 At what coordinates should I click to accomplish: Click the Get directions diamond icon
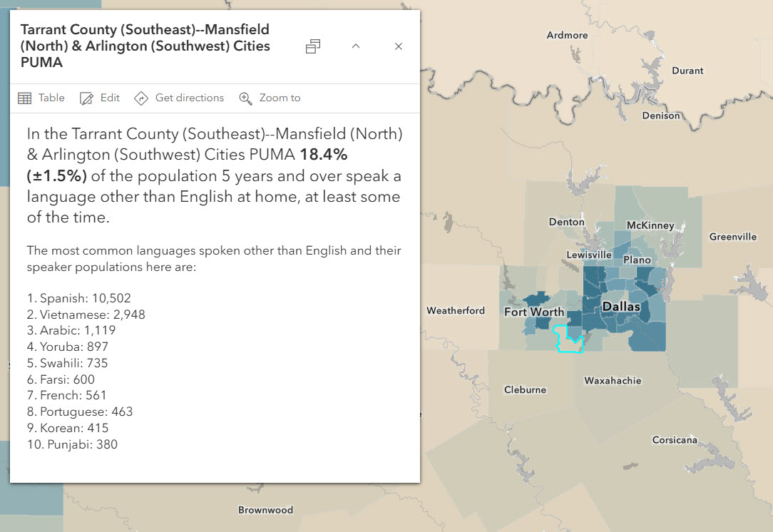(140, 98)
